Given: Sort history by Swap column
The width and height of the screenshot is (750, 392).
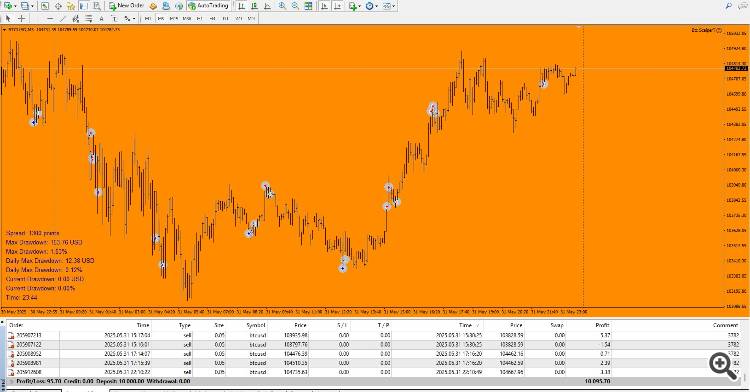Looking at the screenshot, I should 557,325.
